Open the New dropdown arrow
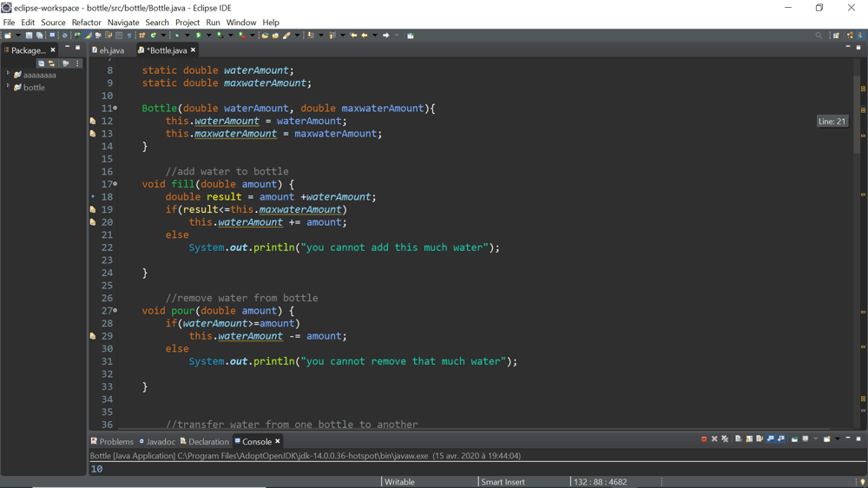 pyautogui.click(x=18, y=36)
